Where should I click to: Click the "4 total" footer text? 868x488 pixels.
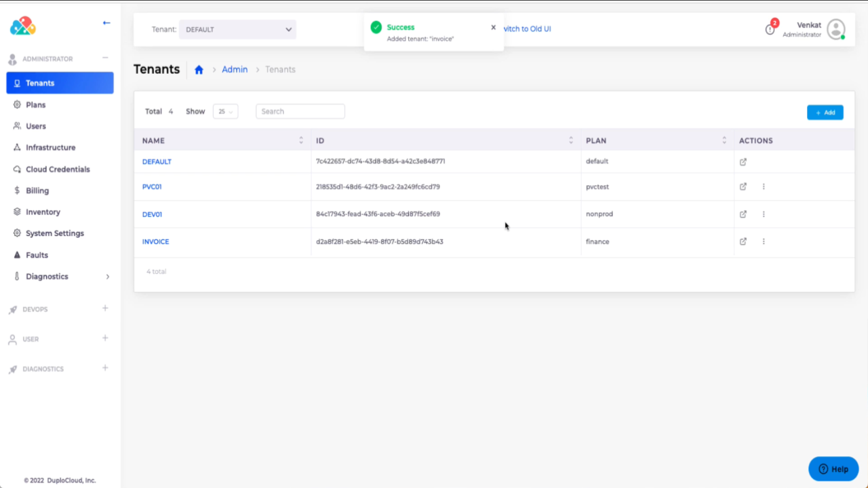pos(157,271)
